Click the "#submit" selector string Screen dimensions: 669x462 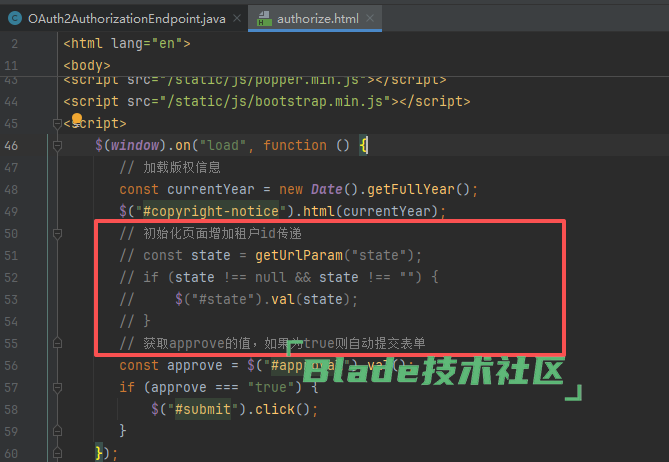[x=200, y=409]
